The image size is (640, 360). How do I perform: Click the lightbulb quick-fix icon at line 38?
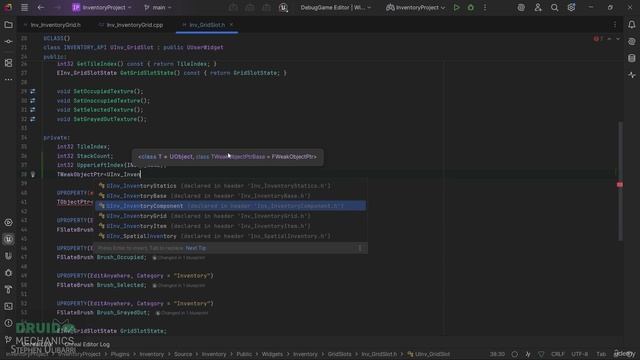(x=33, y=174)
